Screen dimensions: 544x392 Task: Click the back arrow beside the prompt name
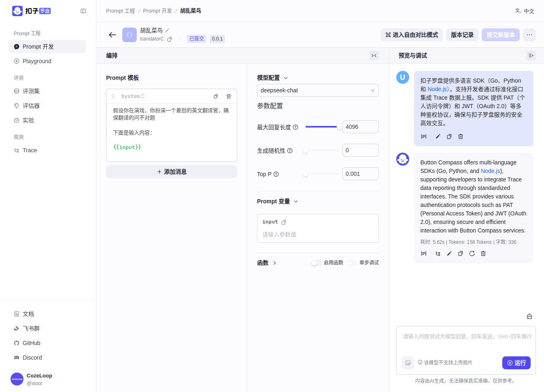[x=113, y=35]
